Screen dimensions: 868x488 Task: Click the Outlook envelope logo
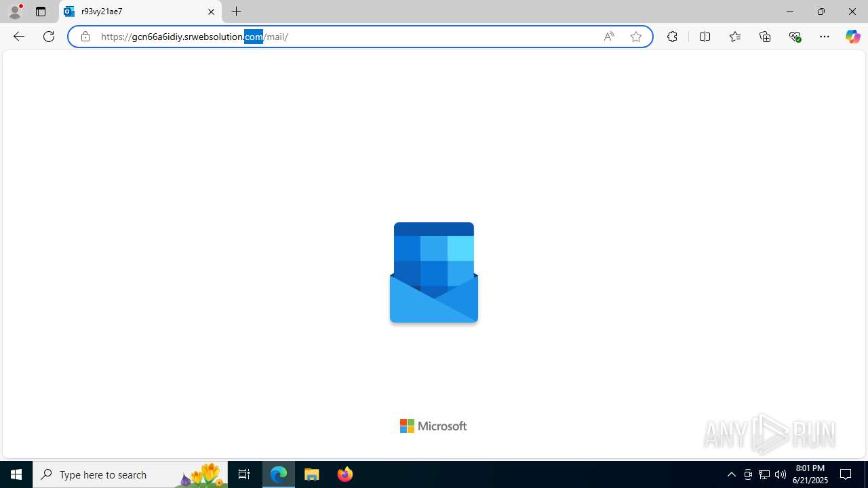click(434, 272)
